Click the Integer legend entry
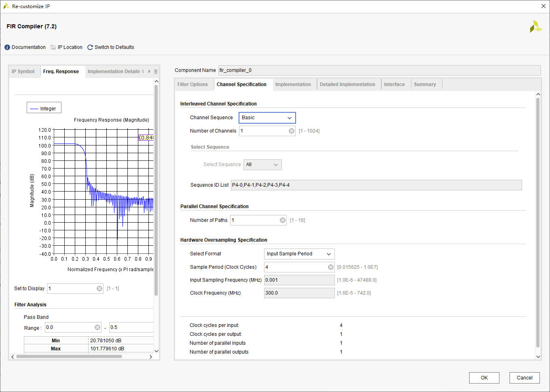This screenshot has height=392, width=550. click(x=44, y=107)
